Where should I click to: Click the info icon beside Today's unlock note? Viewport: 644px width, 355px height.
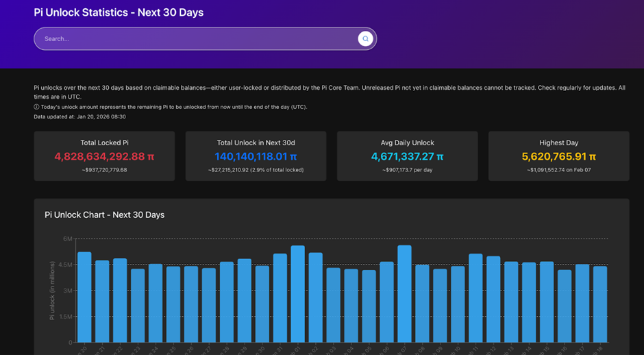(36, 107)
